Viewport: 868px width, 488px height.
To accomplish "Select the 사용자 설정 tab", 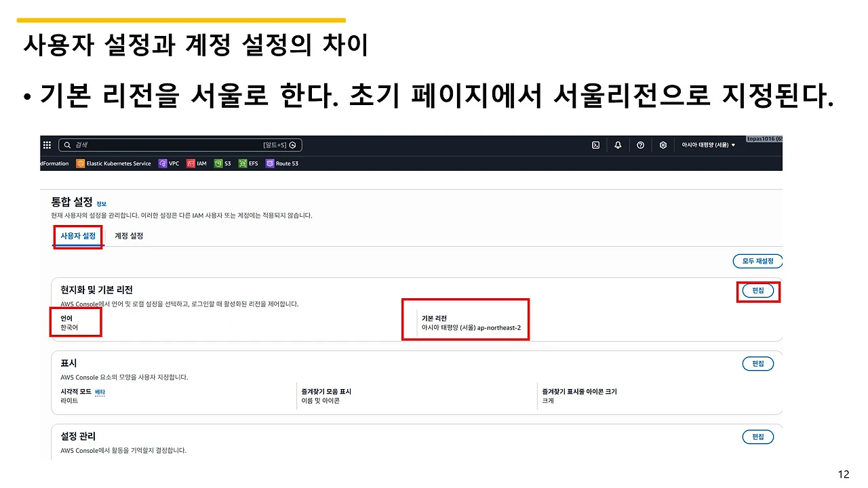I will pyautogui.click(x=77, y=236).
